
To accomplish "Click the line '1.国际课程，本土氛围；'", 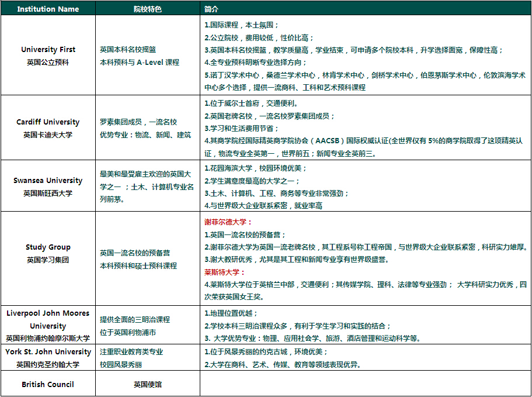I will pyautogui.click(x=242, y=25).
